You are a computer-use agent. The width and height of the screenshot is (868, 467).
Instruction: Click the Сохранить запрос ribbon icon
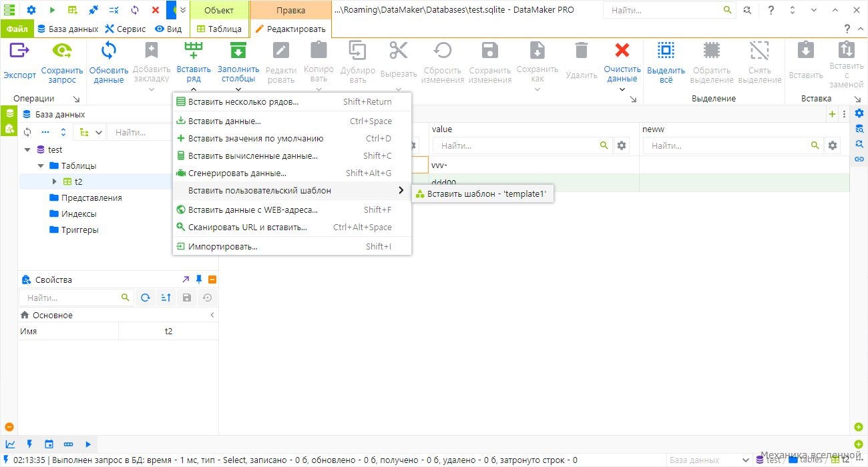tap(62, 51)
